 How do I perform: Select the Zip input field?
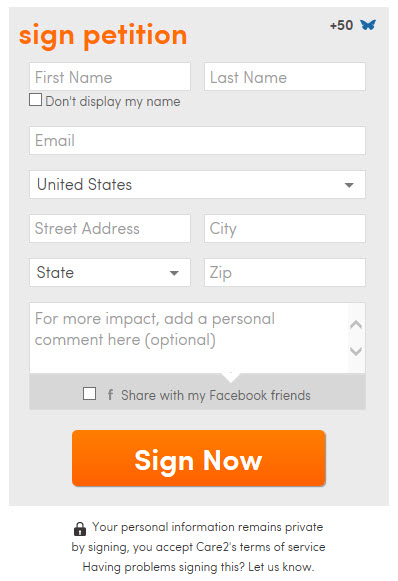pyautogui.click(x=285, y=273)
